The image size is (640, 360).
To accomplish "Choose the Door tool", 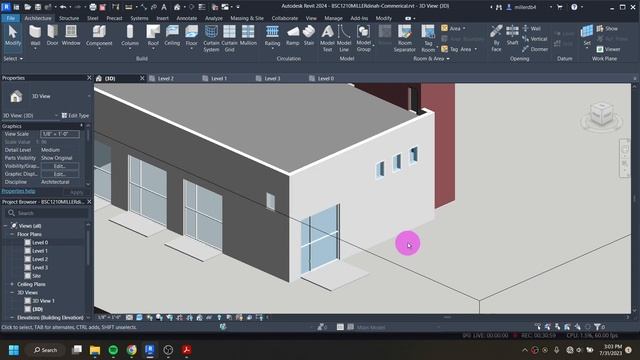I will tap(52, 36).
